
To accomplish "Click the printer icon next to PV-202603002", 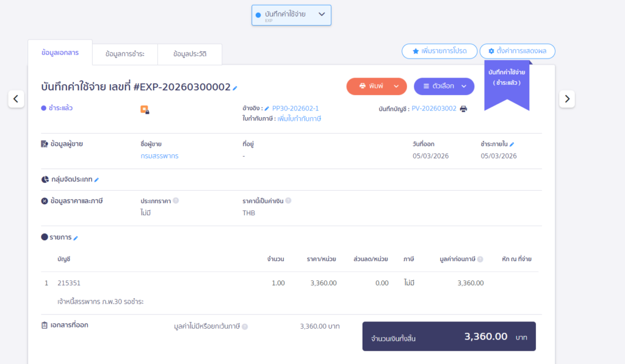I will [x=463, y=109].
